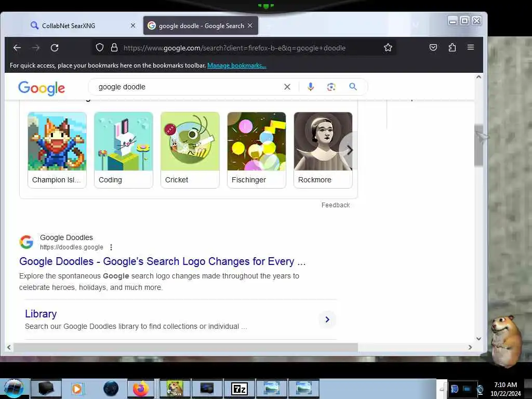Open 7-Zip from the taskbar
Image resolution: width=532 pixels, height=399 pixels.
click(x=239, y=389)
